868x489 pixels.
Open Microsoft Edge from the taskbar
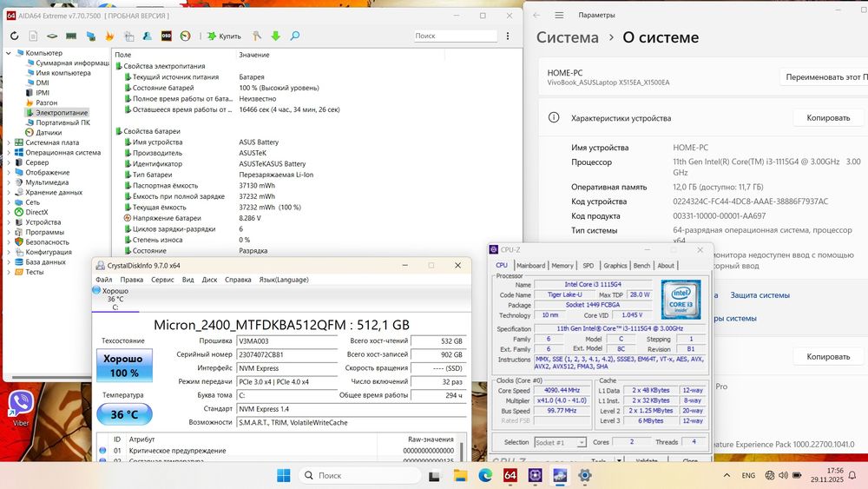pyautogui.click(x=485, y=475)
